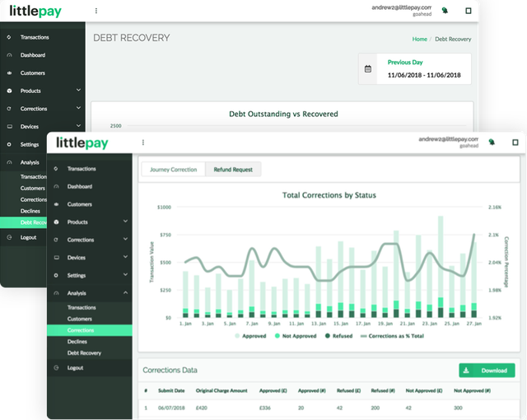Toggle Corrections as % Total line in legend
527x420 pixels.
click(x=392, y=336)
